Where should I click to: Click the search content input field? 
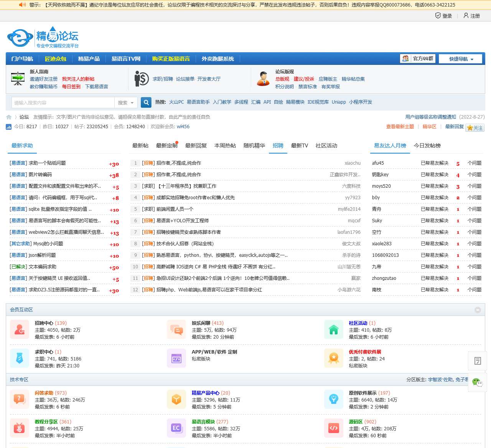pos(63,102)
